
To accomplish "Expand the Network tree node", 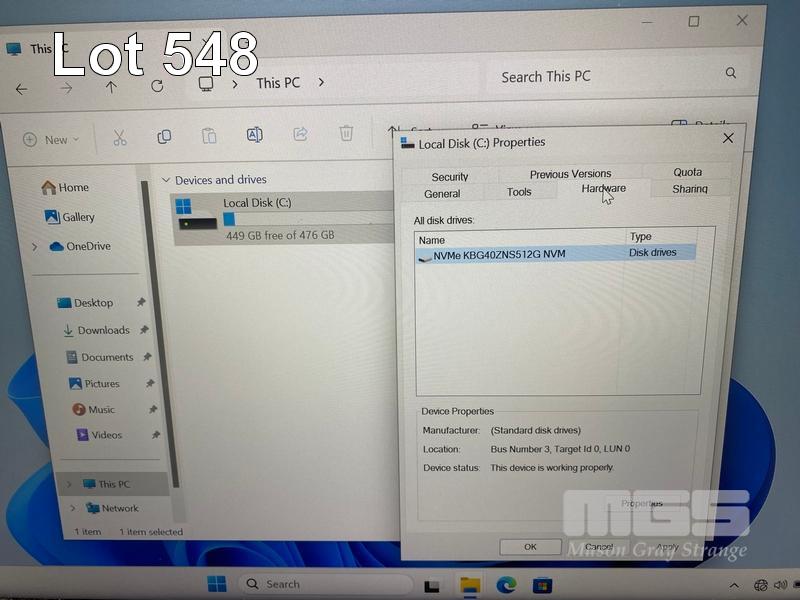I will point(71,508).
